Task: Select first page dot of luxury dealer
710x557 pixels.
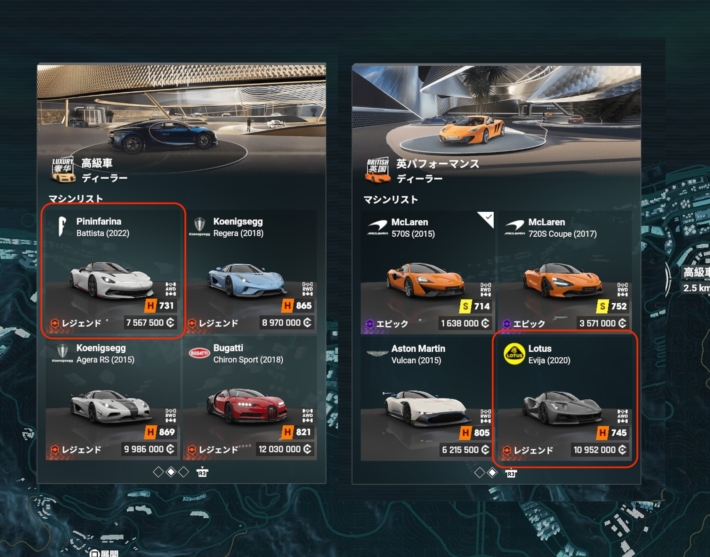Action: pyautogui.click(x=158, y=472)
